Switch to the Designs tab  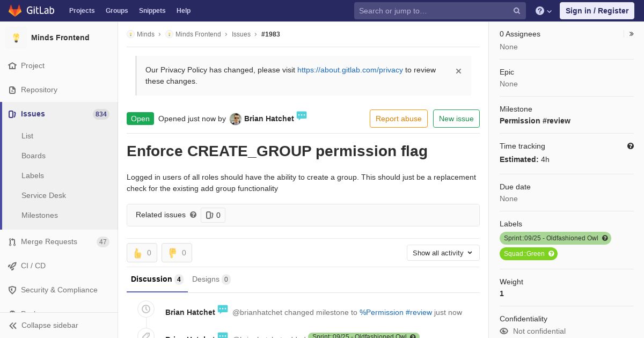point(211,279)
